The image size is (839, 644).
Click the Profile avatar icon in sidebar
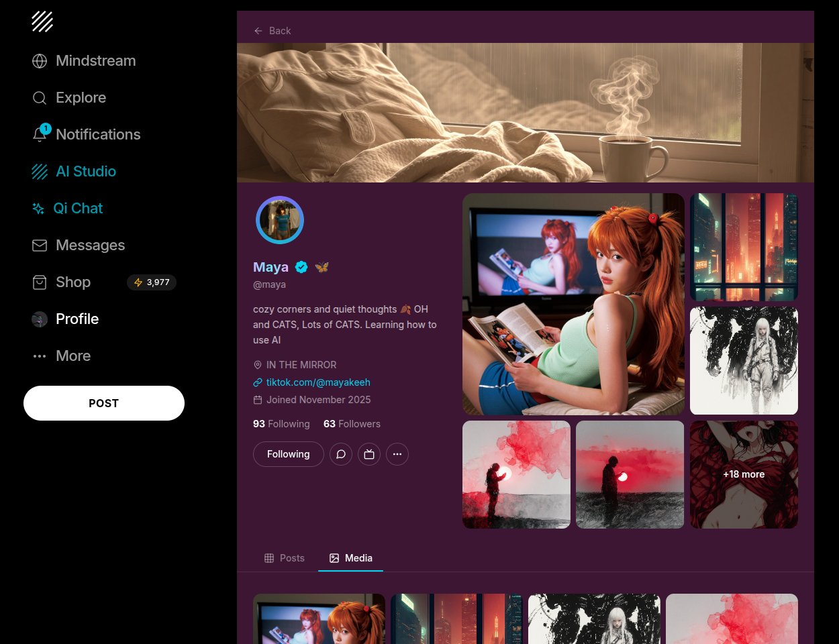click(40, 319)
